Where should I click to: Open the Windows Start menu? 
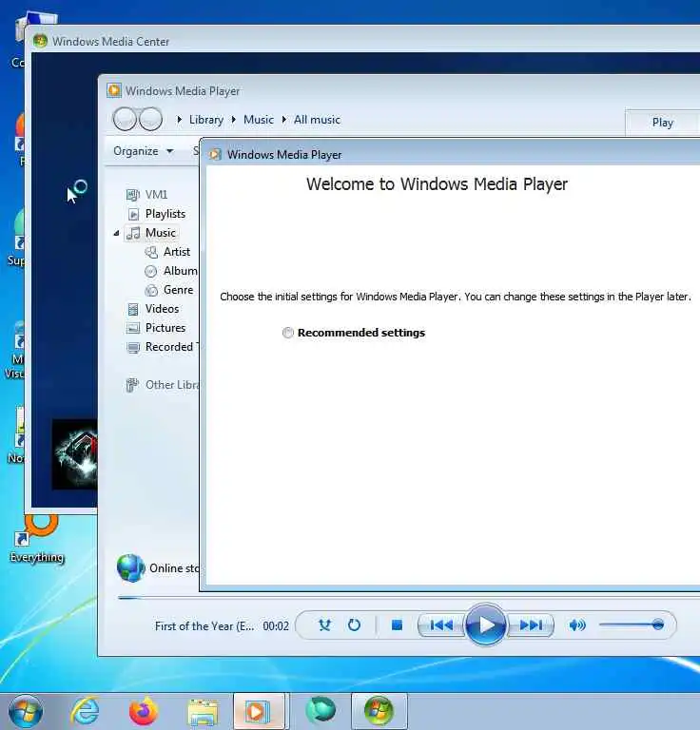click(26, 711)
